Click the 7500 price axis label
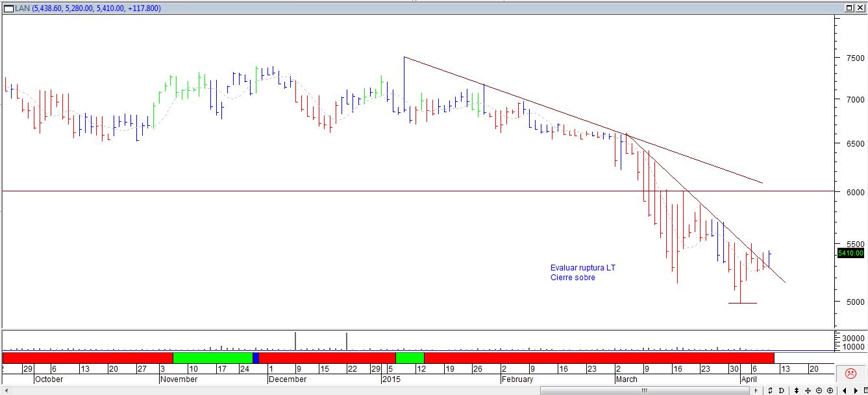 click(x=854, y=58)
